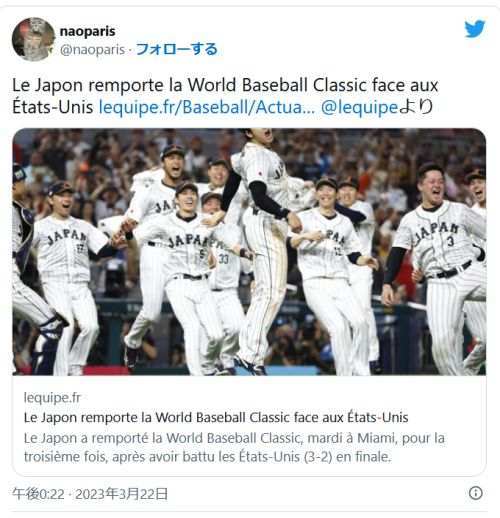Click the date 2023年3月22日
Image resolution: width=500 pixels, height=518 pixels.
[x=122, y=494]
